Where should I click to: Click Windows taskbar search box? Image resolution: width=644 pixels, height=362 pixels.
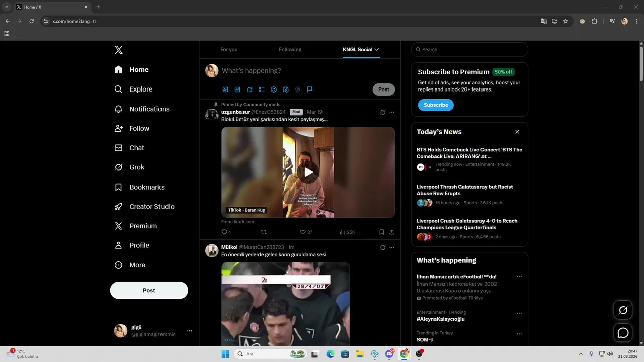[x=271, y=354]
